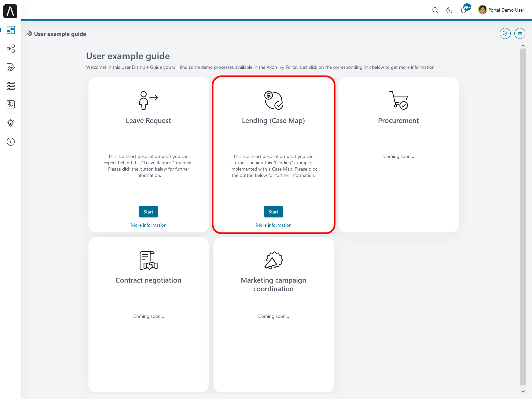Click the search magnifier icon
532x399 pixels.
tap(435, 10)
